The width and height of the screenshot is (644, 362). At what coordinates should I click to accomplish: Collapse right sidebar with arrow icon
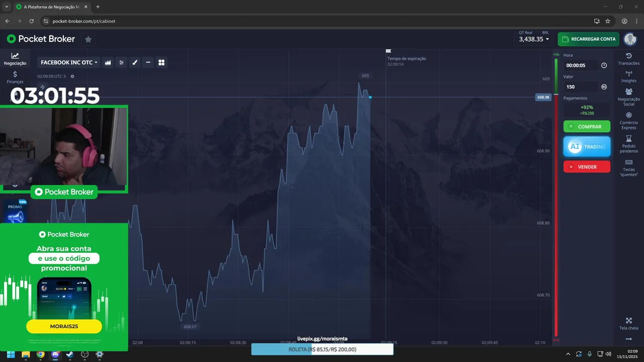[628, 339]
